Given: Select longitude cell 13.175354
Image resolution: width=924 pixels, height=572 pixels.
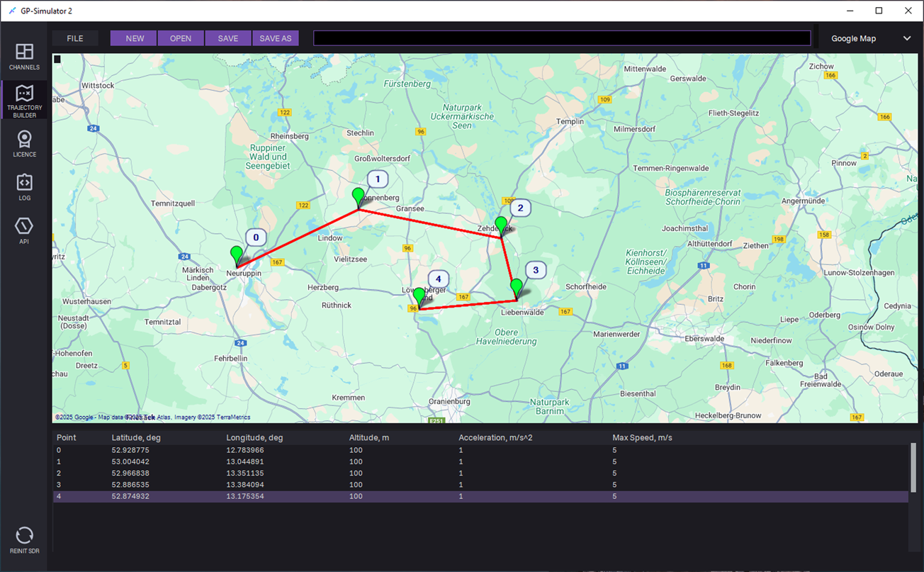Looking at the screenshot, I should point(245,497).
